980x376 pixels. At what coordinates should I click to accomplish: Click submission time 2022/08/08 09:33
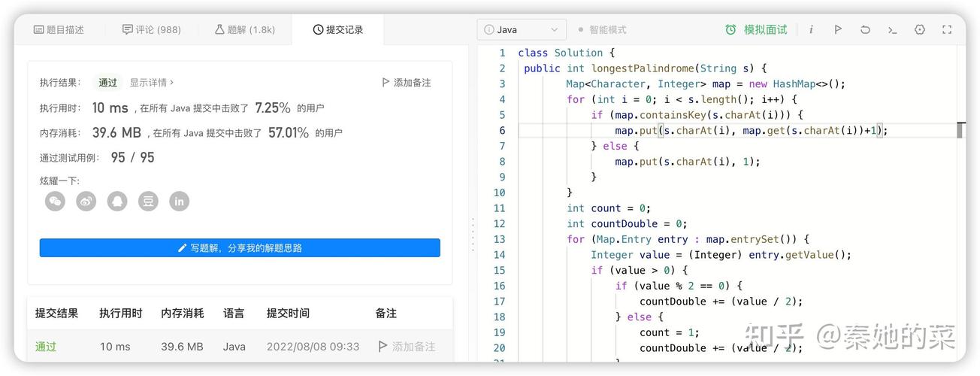[313, 347]
